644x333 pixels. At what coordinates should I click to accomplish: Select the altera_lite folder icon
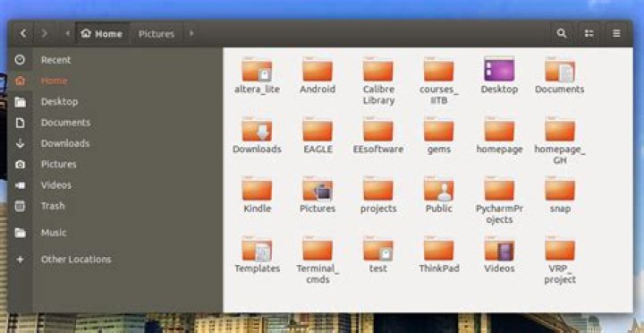pyautogui.click(x=257, y=69)
